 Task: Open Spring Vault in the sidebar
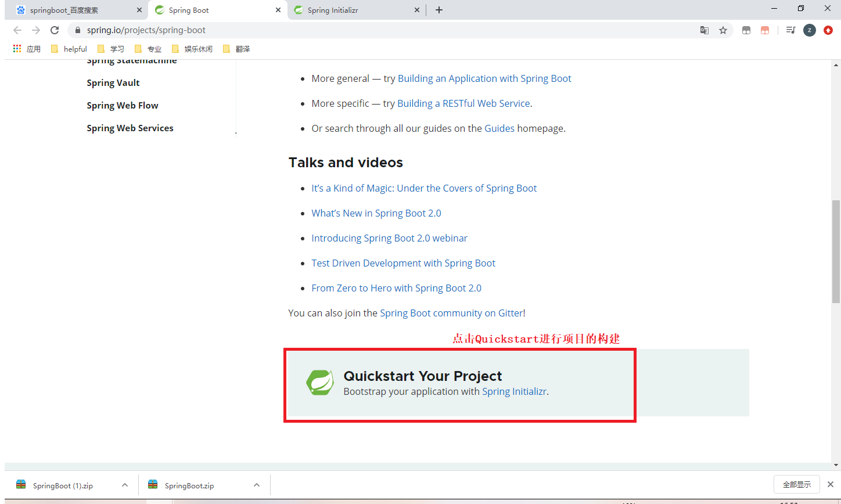[x=113, y=82]
